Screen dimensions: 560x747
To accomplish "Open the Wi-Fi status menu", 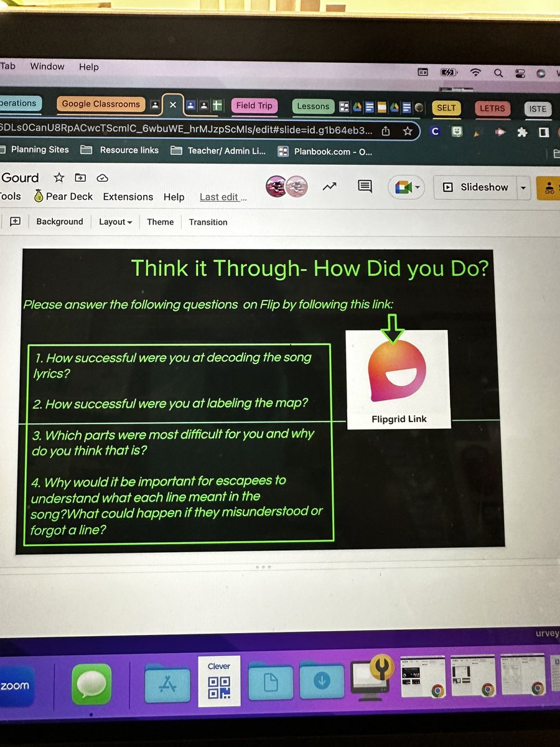I will tap(475, 72).
